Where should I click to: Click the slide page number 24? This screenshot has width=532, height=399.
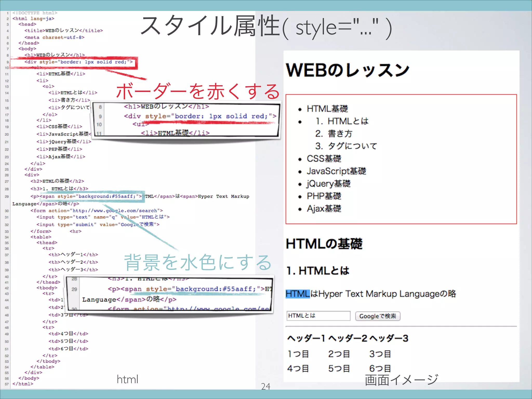click(266, 386)
